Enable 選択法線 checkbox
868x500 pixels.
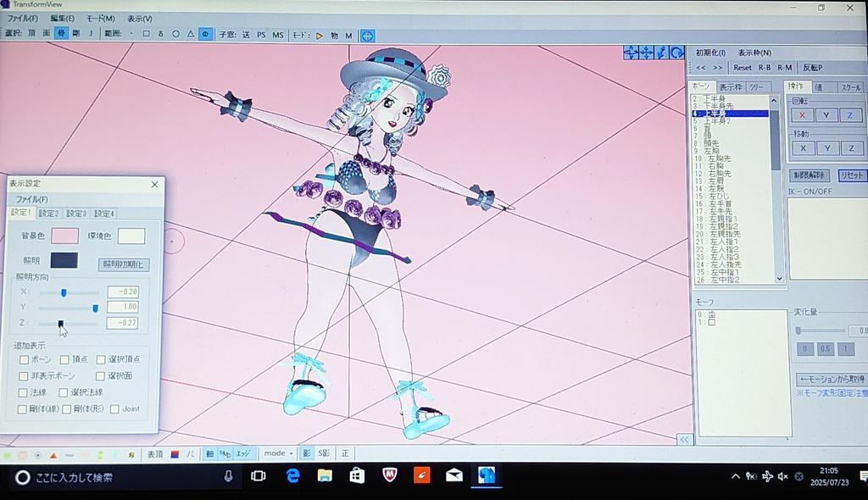[63, 392]
